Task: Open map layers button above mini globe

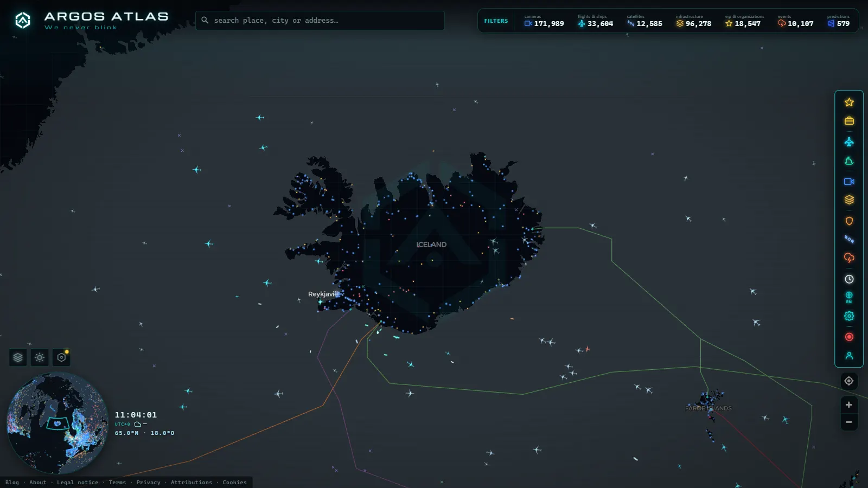Action: click(x=18, y=358)
